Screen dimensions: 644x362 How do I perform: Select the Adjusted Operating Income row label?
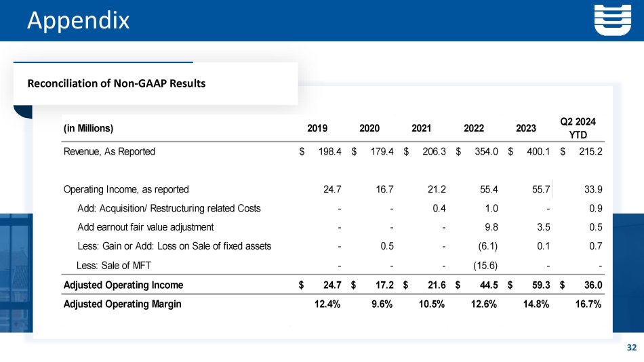123,285
